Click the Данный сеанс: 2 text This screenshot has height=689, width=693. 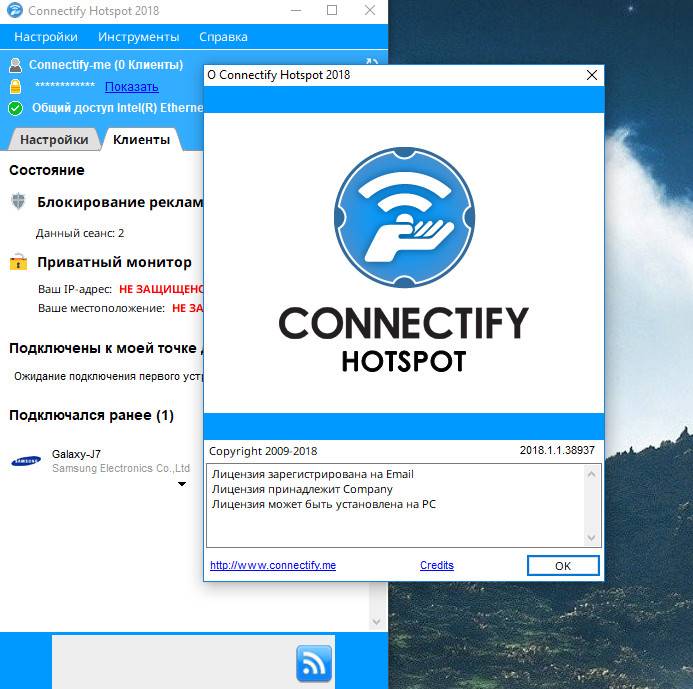click(80, 233)
